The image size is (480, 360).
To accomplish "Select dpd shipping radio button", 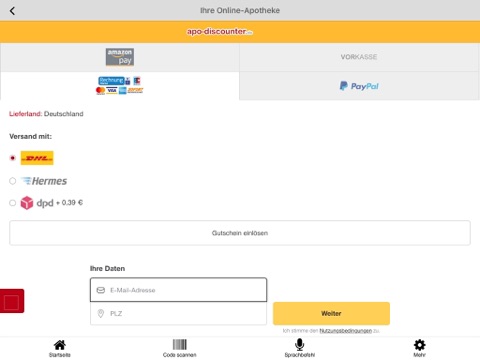I will 13,203.
